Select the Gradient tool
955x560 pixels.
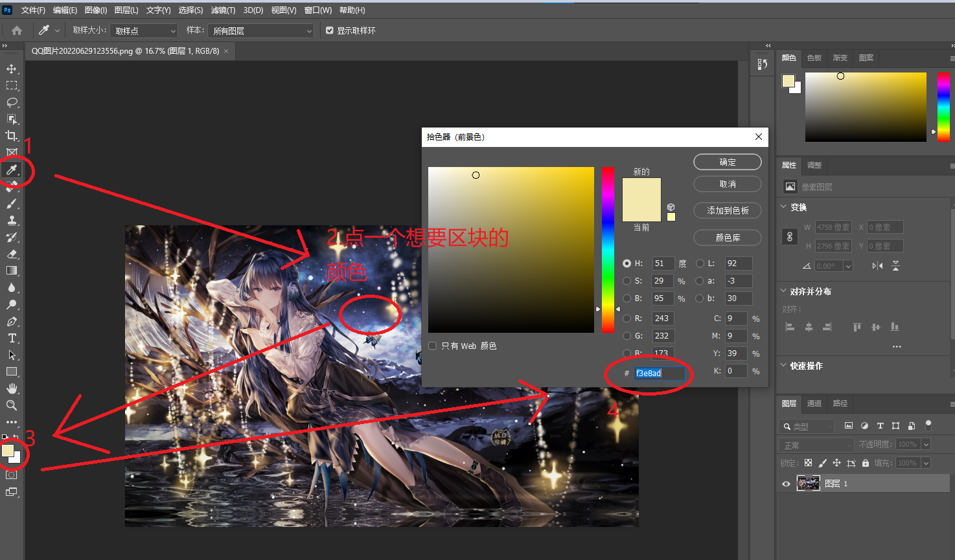pos(12,271)
